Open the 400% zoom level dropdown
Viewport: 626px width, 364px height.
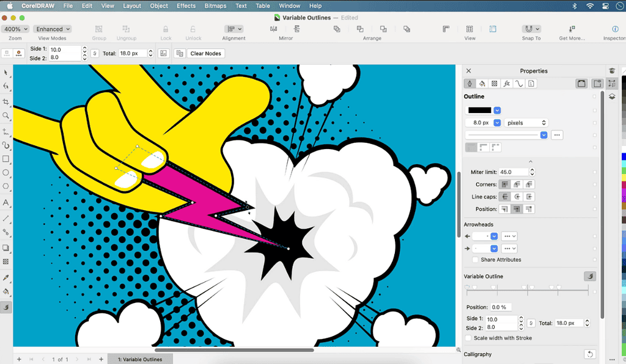pos(15,29)
